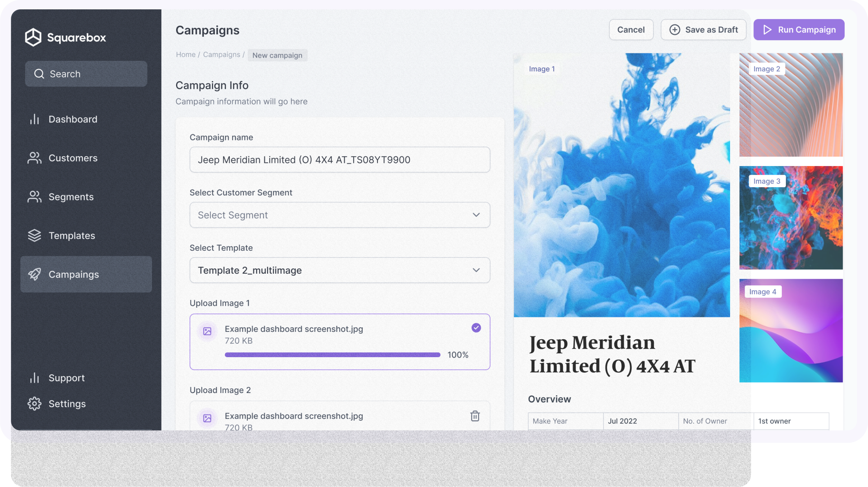This screenshot has height=487, width=868.
Task: Open the Dashboard menu item
Action: [86, 119]
